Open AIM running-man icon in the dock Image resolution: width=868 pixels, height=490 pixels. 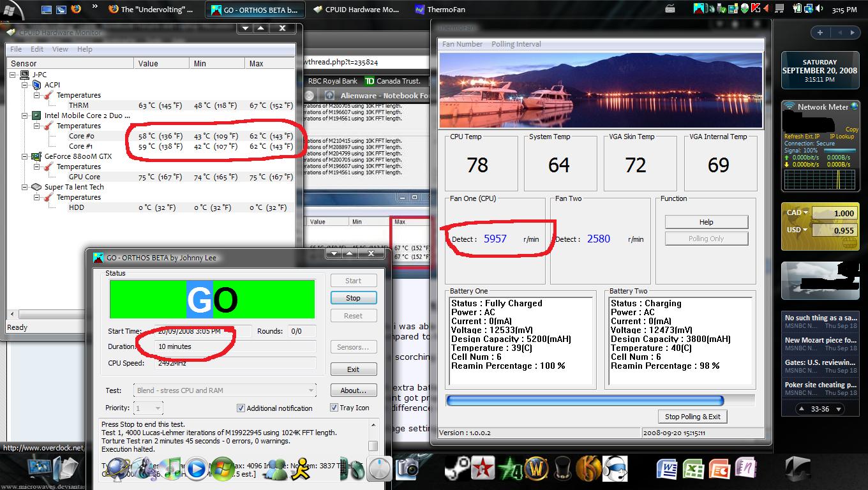[x=301, y=470]
